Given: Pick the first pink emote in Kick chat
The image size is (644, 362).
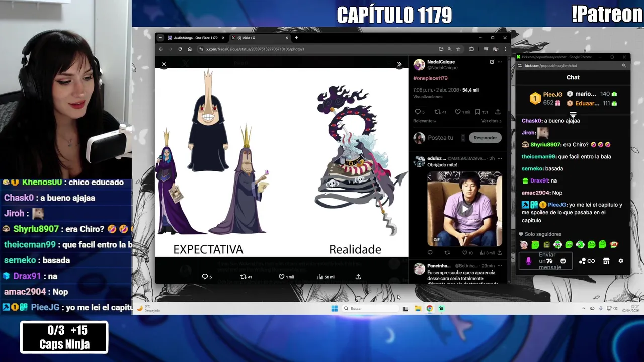Looking at the screenshot, I should (524, 245).
